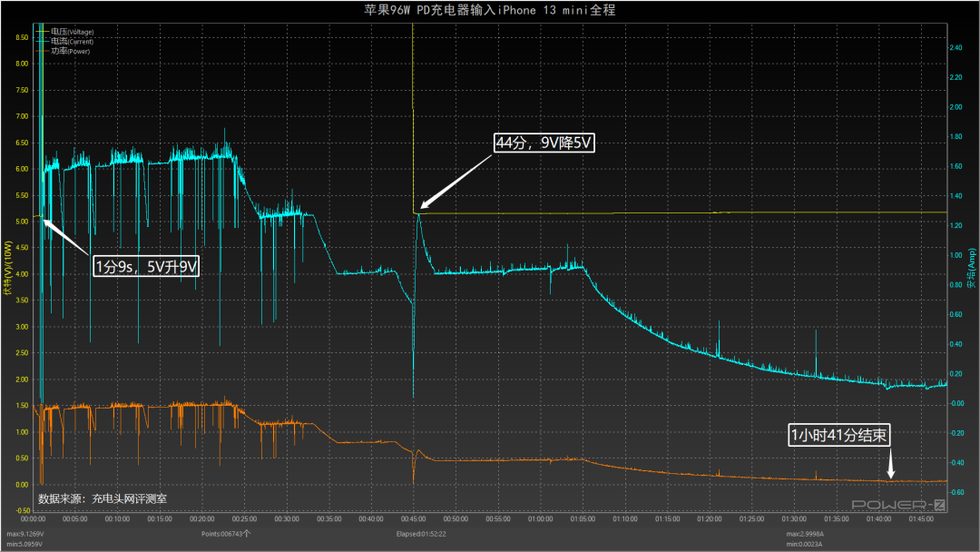Screen dimensions: 980x552
Task: Click the 2.50 voltage axis tick
Action: click(x=22, y=353)
